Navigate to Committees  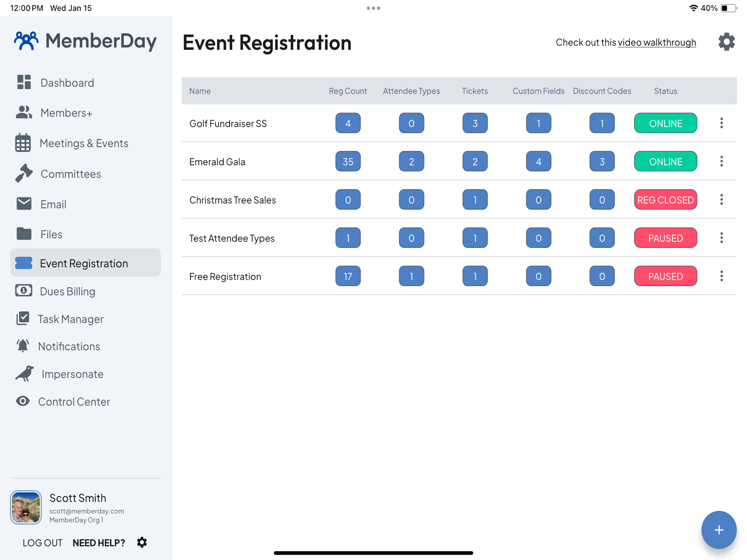(x=71, y=174)
